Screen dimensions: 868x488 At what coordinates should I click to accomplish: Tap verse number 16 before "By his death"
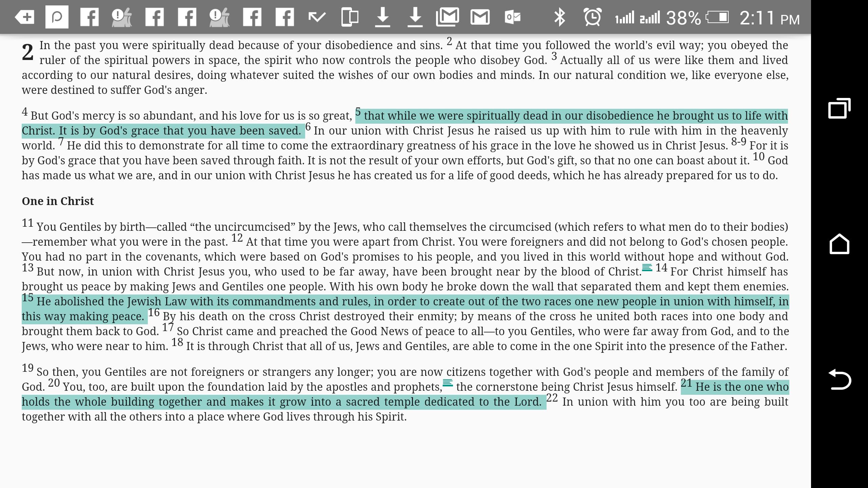coord(154,312)
